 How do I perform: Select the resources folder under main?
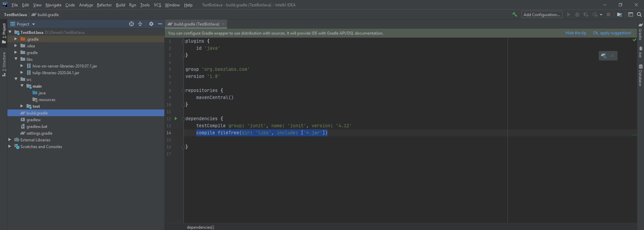(47, 99)
